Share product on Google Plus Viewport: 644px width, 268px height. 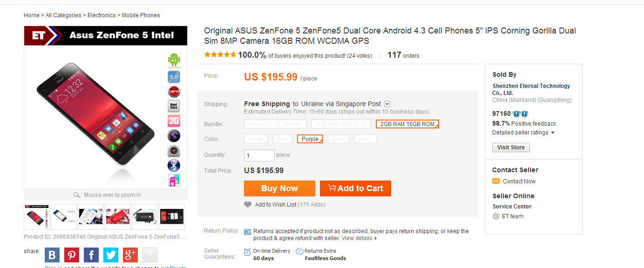(130, 255)
